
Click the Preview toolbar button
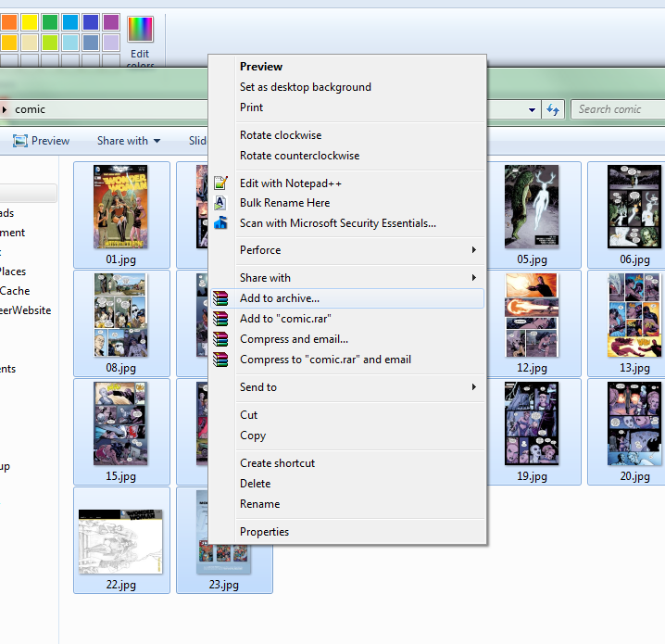click(41, 141)
